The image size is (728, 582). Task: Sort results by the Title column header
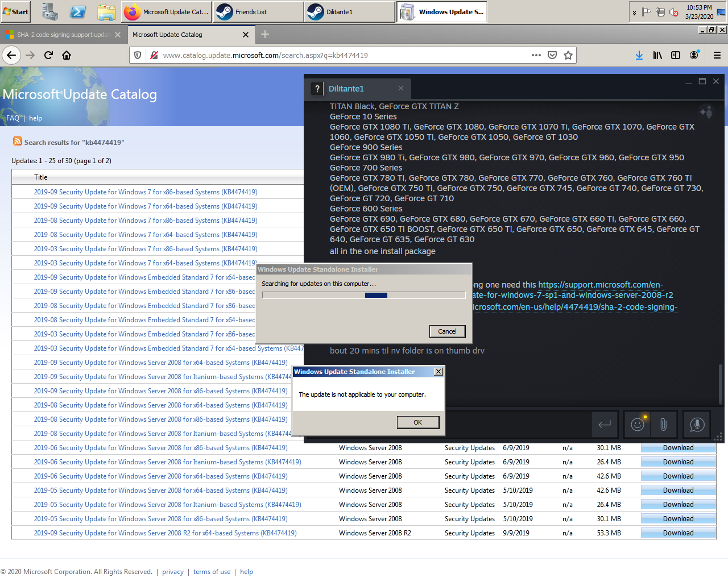(40, 177)
